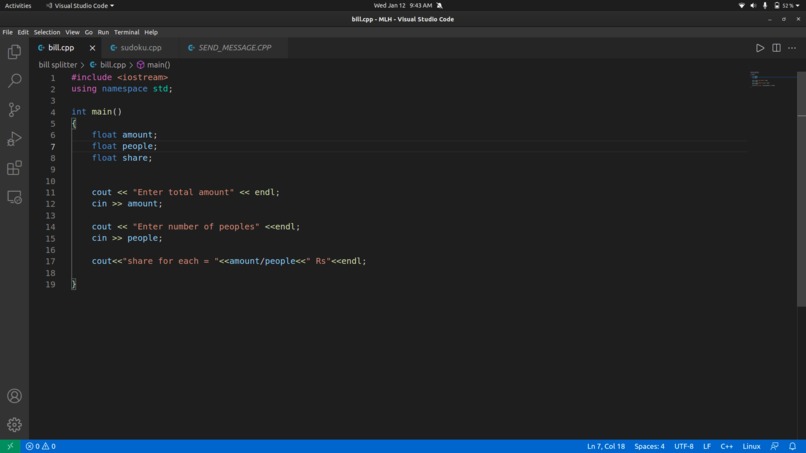Open the clock calendar Wed Jan 12
The image size is (806, 453).
pyautogui.click(x=403, y=6)
